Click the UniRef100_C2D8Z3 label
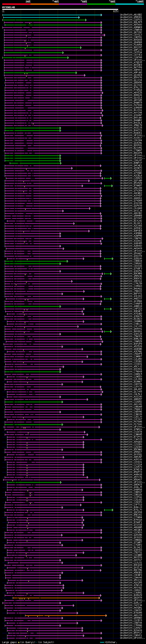The image size is (146, 644). pos(131,178)
